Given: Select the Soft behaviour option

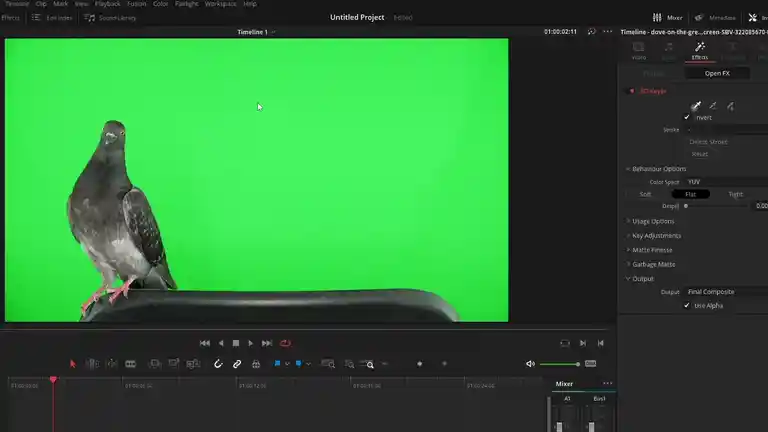Looking at the screenshot, I should (x=645, y=194).
